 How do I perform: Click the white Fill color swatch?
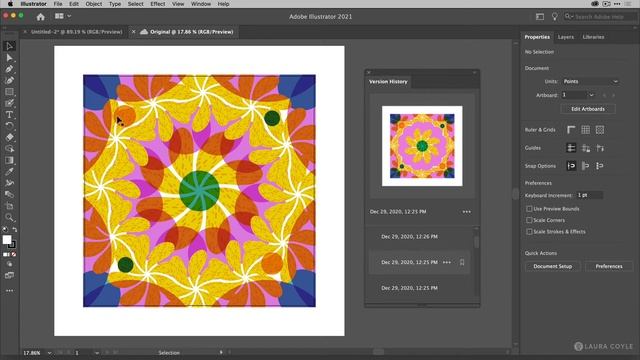coord(7,240)
